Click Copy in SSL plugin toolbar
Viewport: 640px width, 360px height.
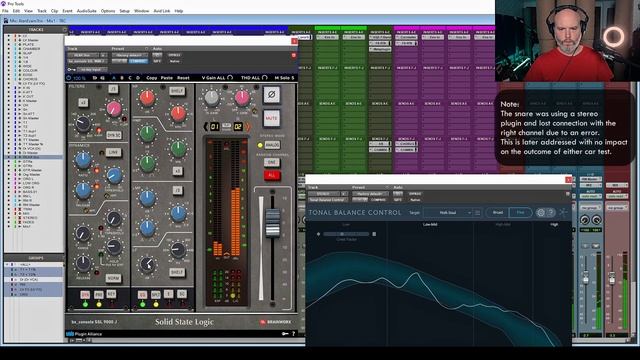(151, 78)
